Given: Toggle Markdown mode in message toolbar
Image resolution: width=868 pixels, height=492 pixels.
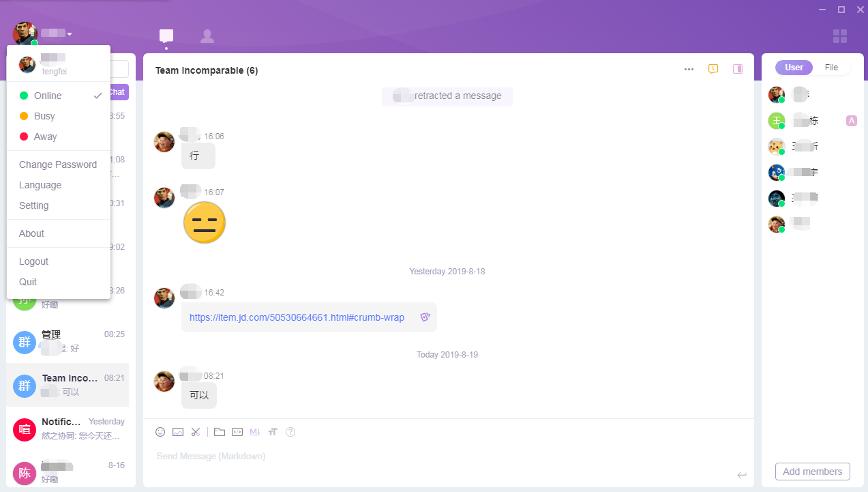Looking at the screenshot, I should coord(255,432).
